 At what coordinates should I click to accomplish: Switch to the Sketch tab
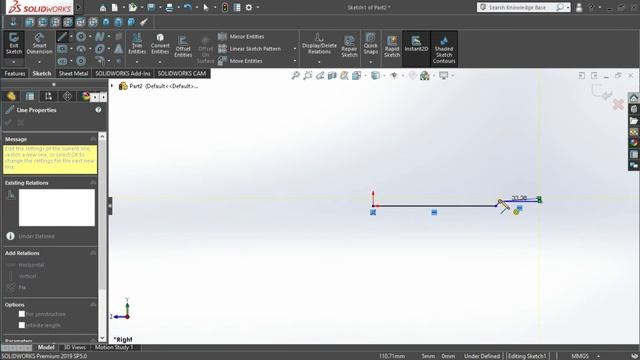[42, 73]
